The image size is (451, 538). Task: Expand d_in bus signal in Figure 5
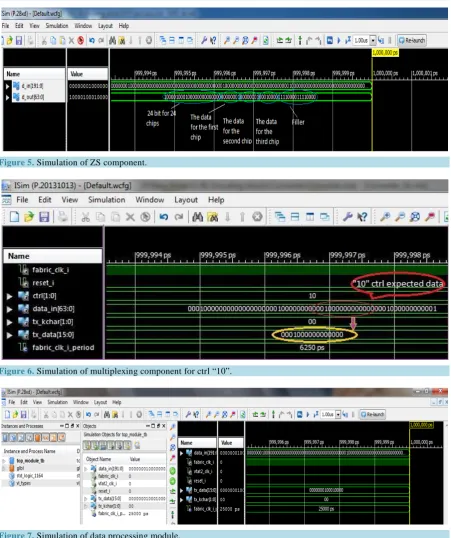click(x=7, y=86)
